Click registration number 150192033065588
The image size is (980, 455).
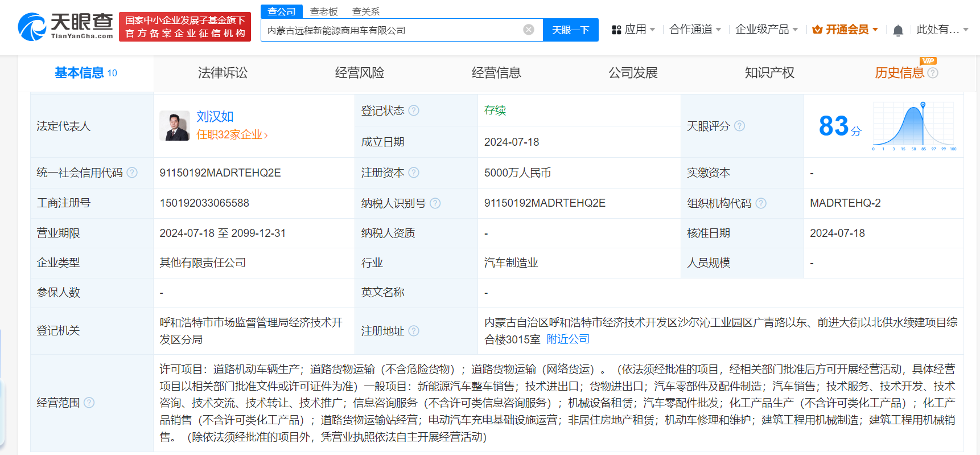coord(204,203)
